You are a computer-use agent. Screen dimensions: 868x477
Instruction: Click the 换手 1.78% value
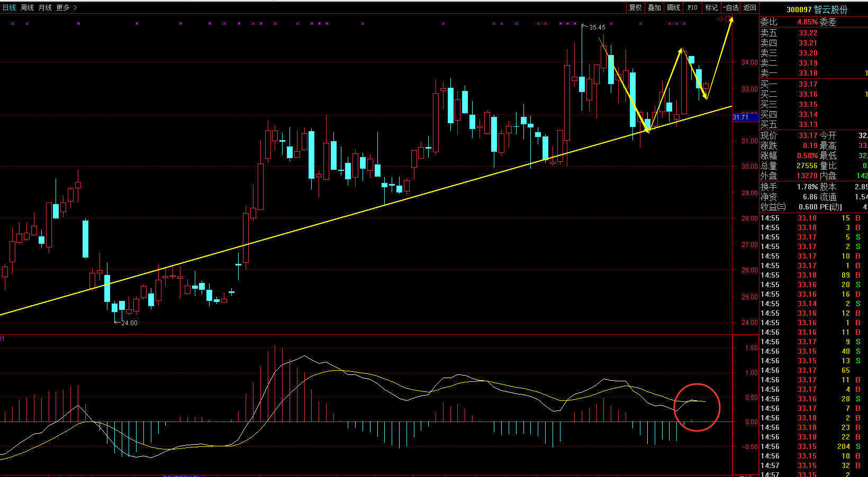pyautogui.click(x=808, y=187)
